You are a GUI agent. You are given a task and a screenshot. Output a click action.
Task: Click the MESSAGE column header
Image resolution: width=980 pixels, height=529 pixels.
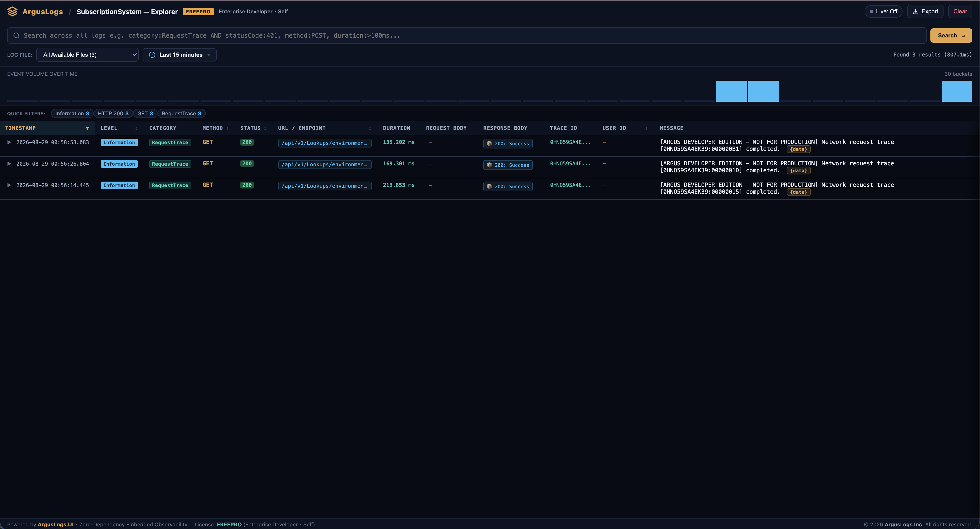click(x=671, y=128)
